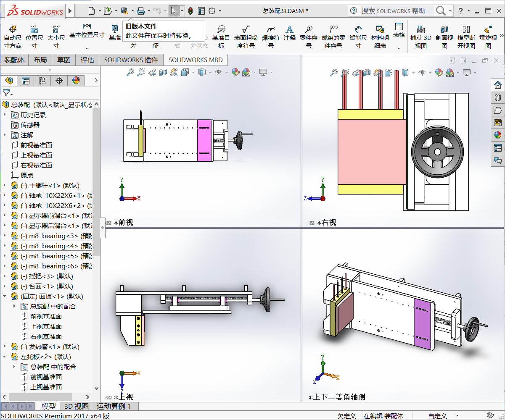
Task: Toggle Hide/Show Items eye in the 前视 pane
Action: 218,72
